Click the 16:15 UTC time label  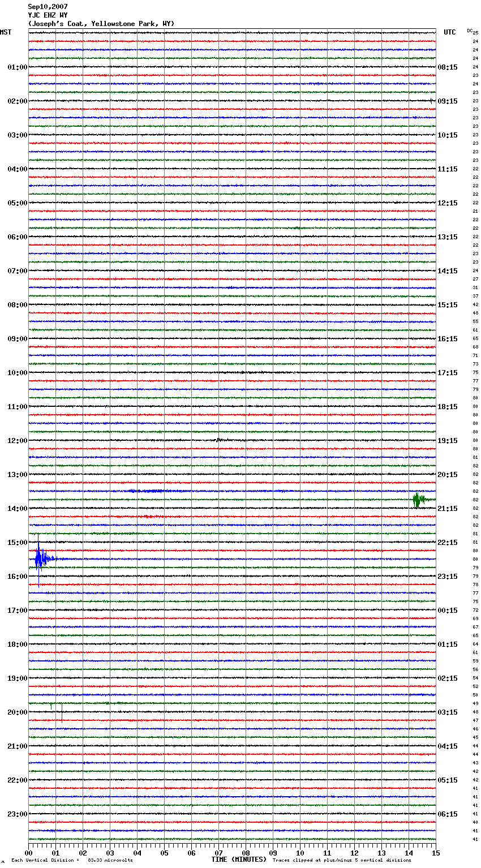click(448, 339)
